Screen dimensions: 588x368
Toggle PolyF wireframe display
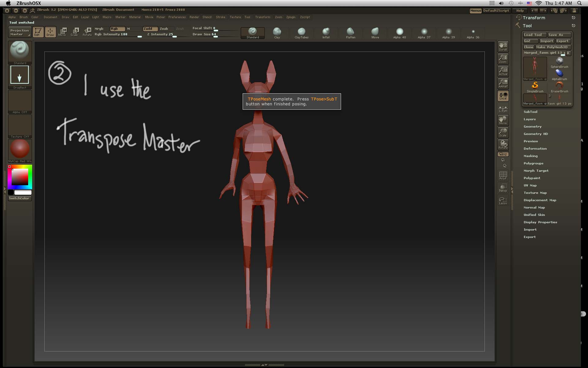pos(503,175)
